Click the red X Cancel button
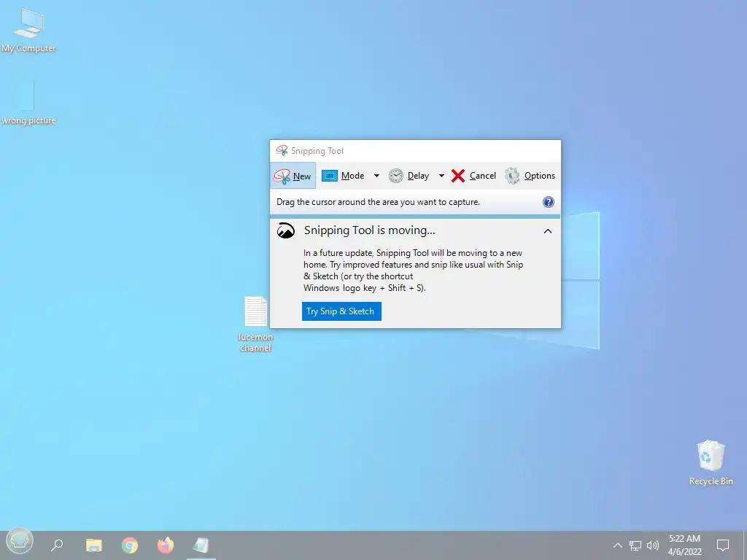Screen dimensions: 747x560 click(473, 176)
